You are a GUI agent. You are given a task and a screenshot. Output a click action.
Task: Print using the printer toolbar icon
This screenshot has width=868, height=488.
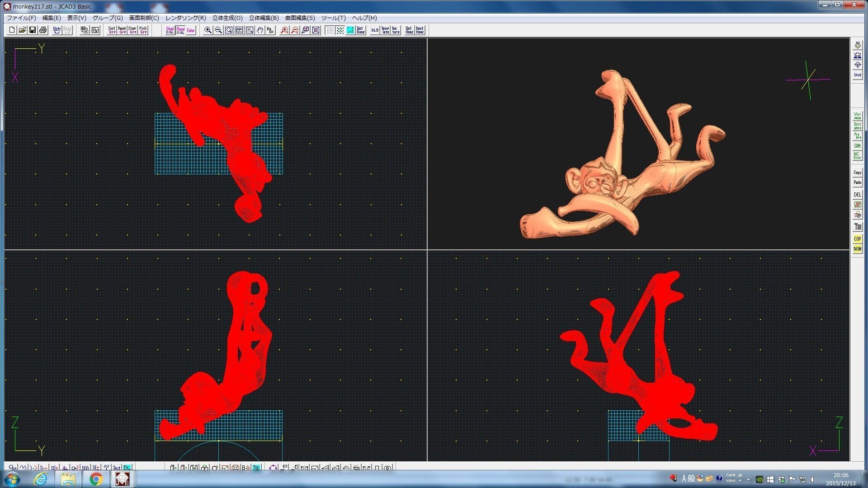(x=43, y=30)
